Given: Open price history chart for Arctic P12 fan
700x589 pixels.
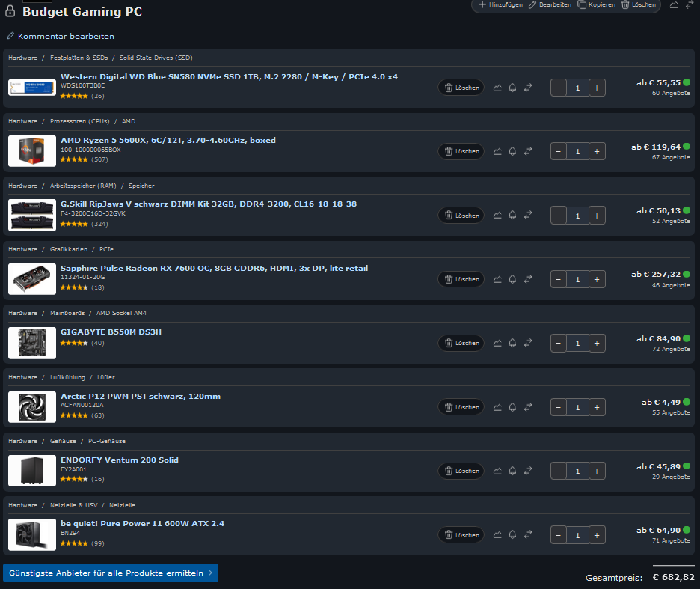Looking at the screenshot, I should (x=497, y=407).
